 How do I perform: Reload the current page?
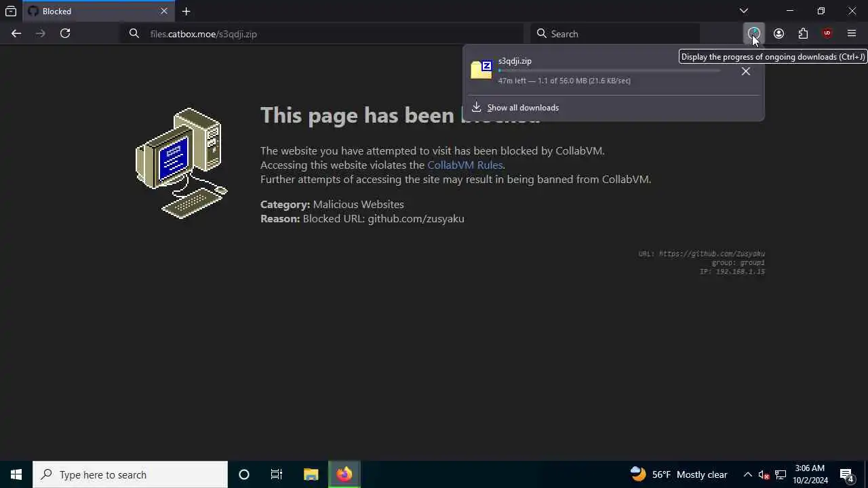tap(65, 33)
